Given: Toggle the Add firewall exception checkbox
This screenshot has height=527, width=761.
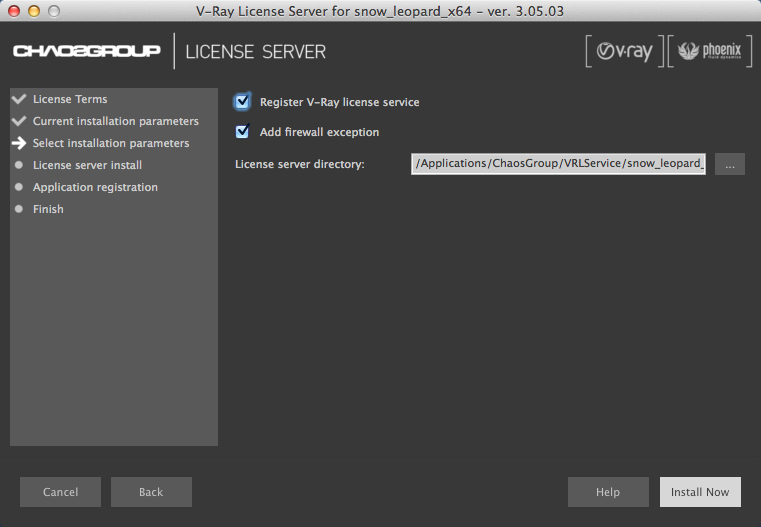Looking at the screenshot, I should (x=242, y=132).
